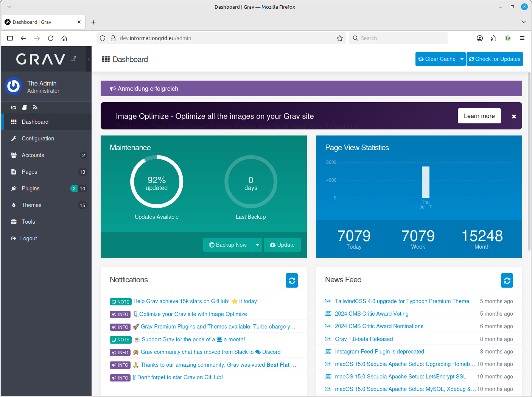The image size is (532, 397).
Task: Refresh the News Feed panel
Action: pos(507,280)
